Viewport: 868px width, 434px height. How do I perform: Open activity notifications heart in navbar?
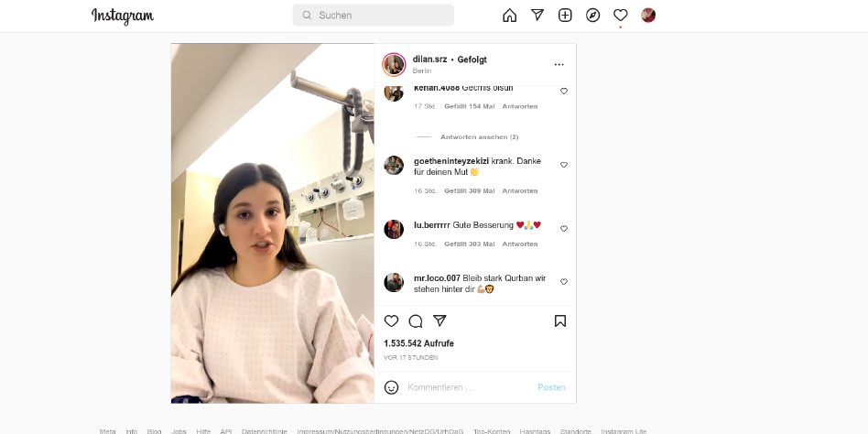621,16
